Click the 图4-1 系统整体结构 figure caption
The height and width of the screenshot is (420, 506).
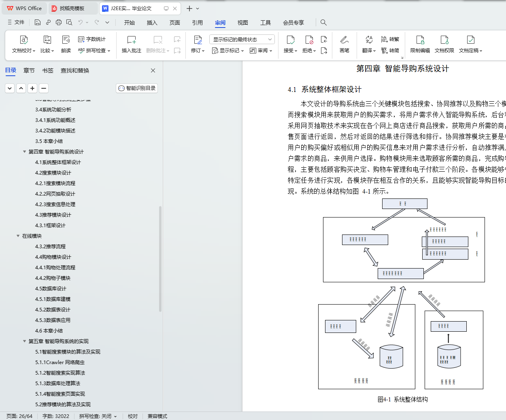403,399
